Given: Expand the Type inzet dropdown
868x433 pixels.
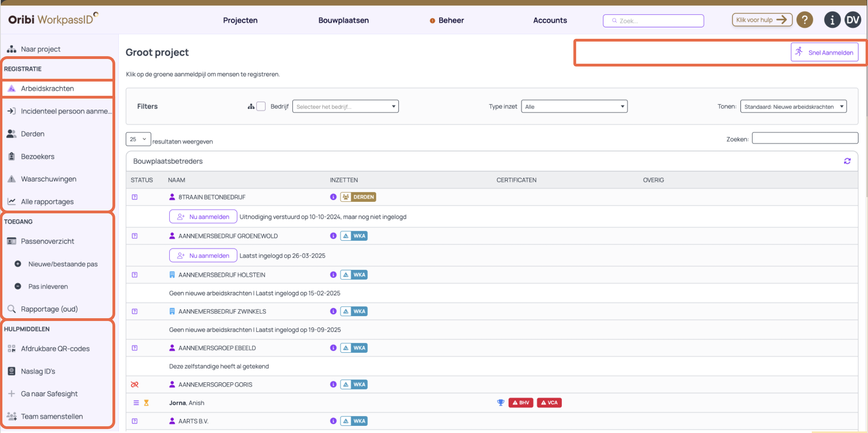Looking at the screenshot, I should click(x=574, y=106).
